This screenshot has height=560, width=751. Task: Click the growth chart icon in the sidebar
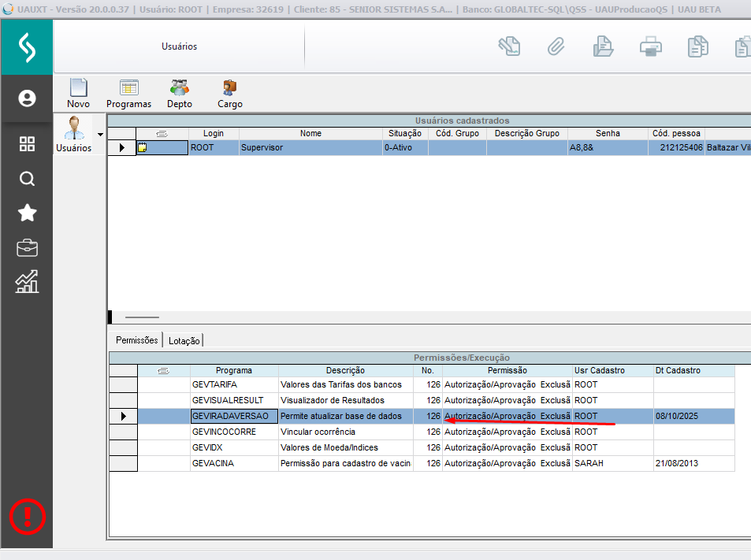[x=27, y=282]
